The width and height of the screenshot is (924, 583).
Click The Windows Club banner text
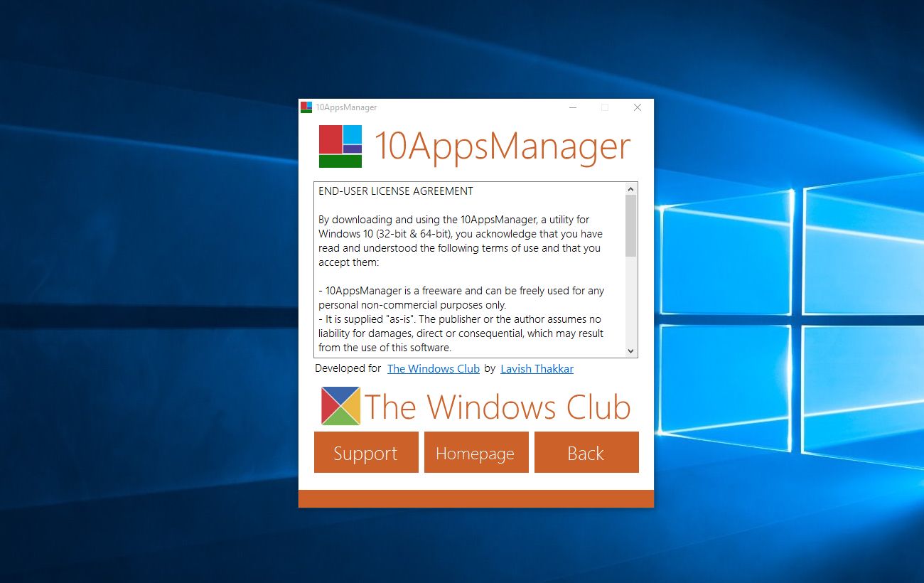click(x=498, y=407)
